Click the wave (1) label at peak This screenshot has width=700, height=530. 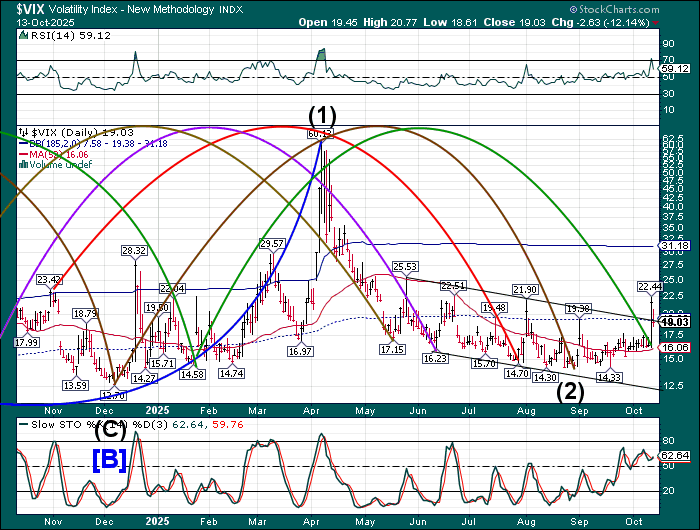click(321, 114)
